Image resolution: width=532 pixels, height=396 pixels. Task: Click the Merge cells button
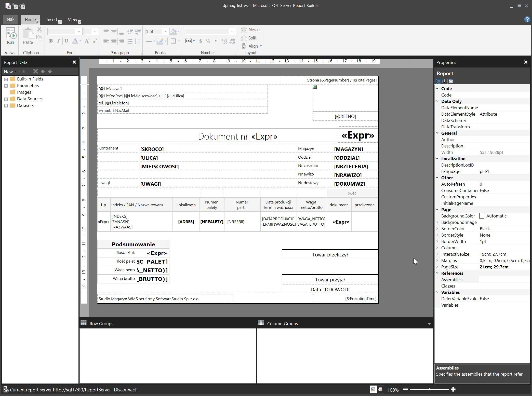click(x=250, y=30)
